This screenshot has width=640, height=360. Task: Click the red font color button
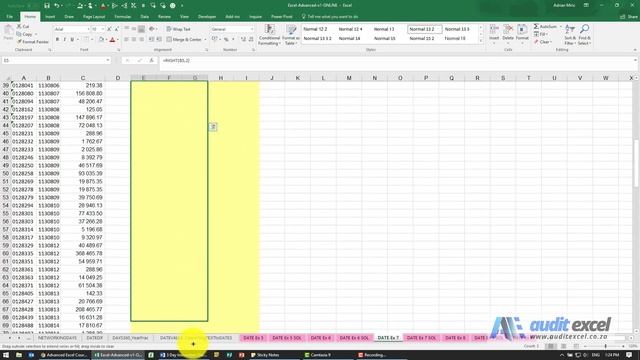pos(113,40)
